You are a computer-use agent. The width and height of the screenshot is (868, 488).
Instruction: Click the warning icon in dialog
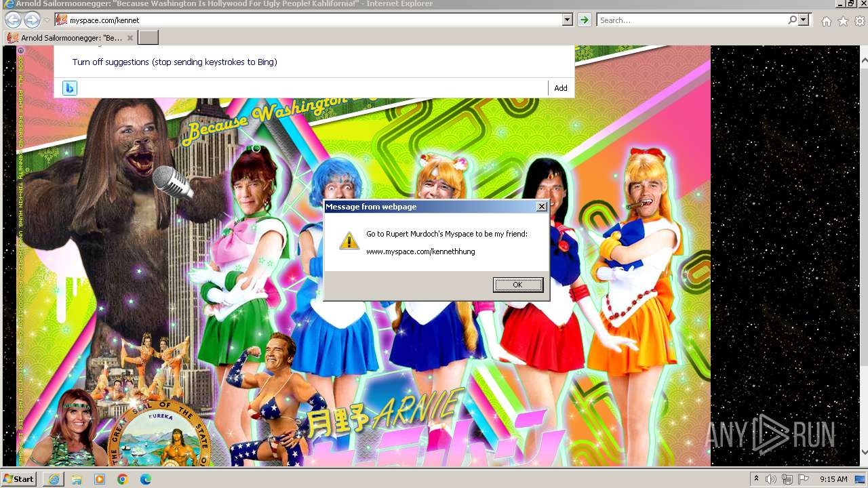pos(349,240)
